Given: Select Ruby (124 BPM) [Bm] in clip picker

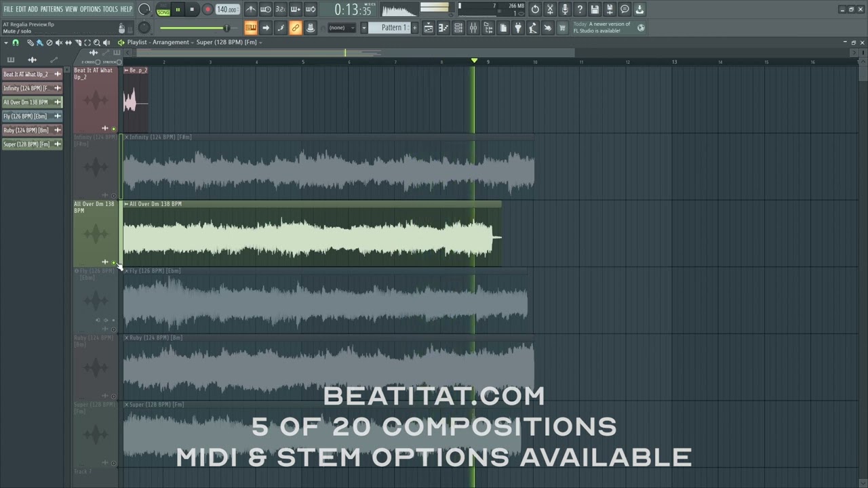Looking at the screenshot, I should [x=32, y=130].
